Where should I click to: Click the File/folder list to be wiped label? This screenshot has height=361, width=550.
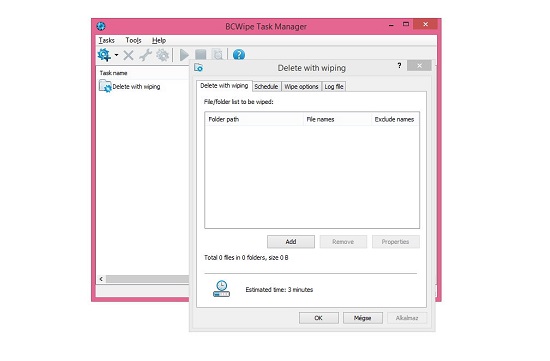click(x=239, y=102)
